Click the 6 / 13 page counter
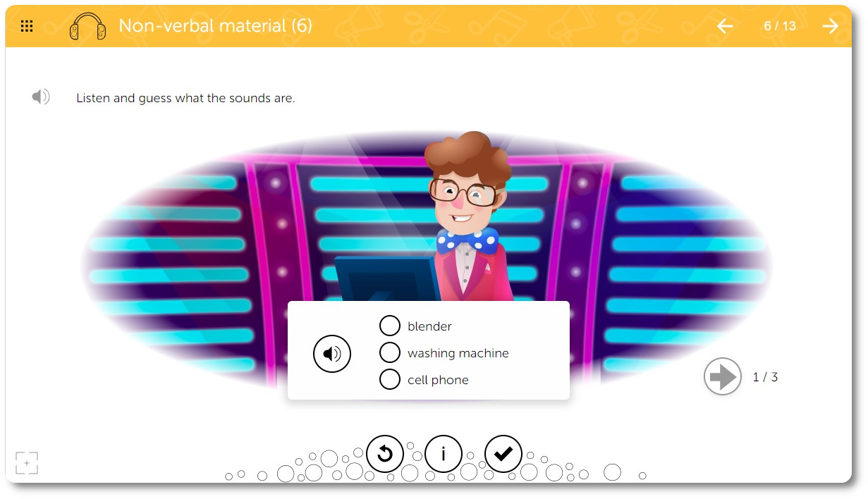This screenshot has width=868, height=499. point(780,26)
